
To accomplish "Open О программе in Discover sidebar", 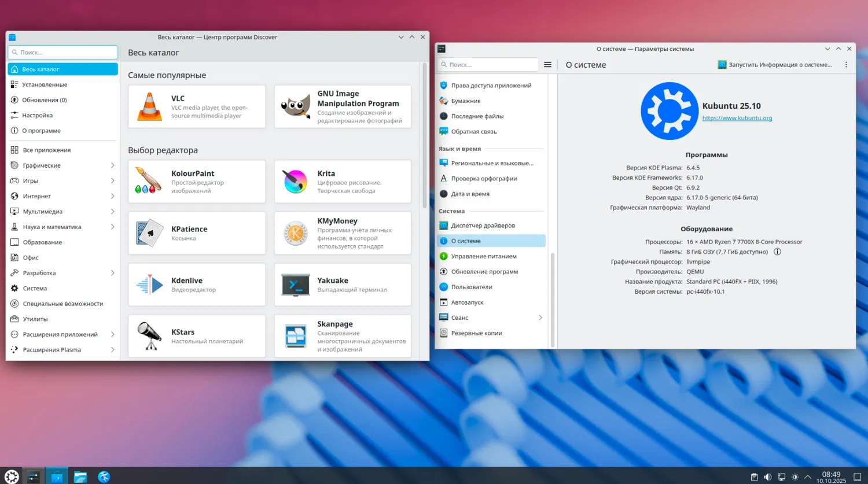I will [63, 131].
